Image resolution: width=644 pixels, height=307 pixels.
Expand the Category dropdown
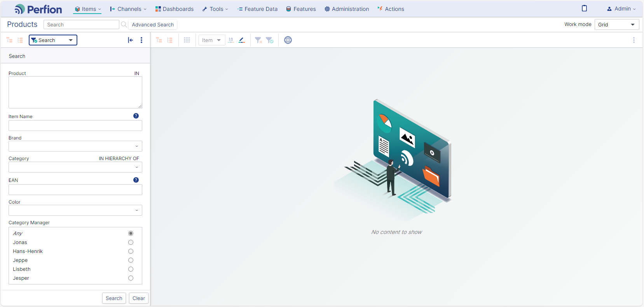pos(75,167)
